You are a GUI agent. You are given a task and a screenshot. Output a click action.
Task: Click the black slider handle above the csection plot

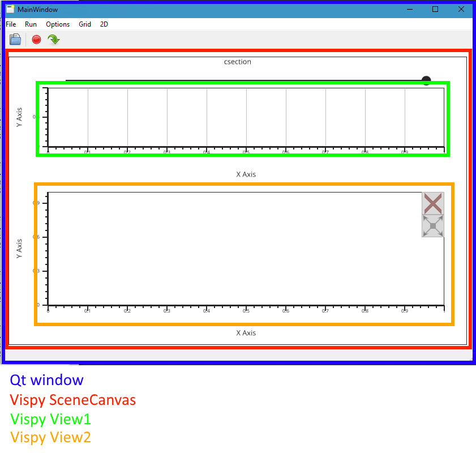coord(426,80)
